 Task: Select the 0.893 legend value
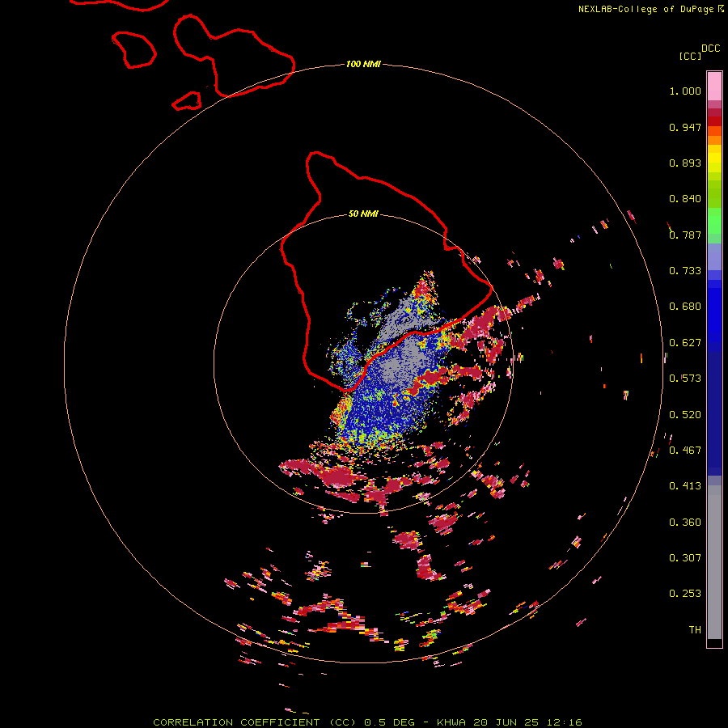[685, 163]
